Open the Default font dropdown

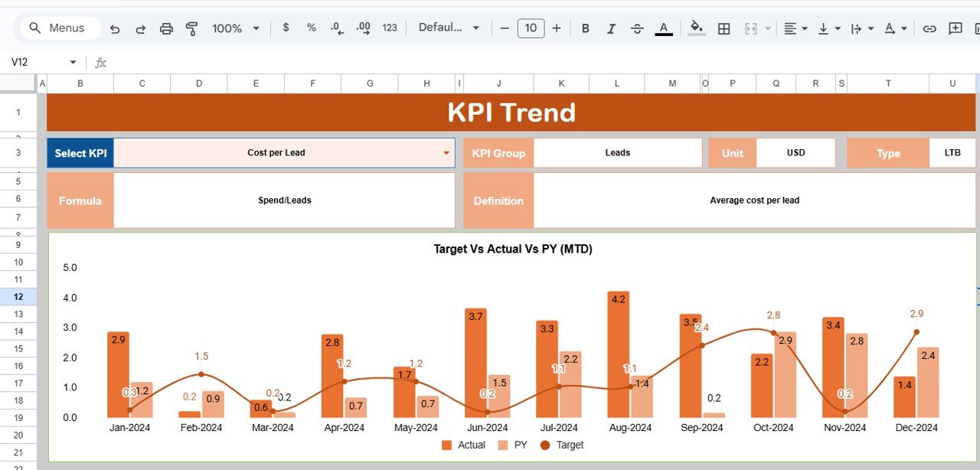pyautogui.click(x=449, y=28)
